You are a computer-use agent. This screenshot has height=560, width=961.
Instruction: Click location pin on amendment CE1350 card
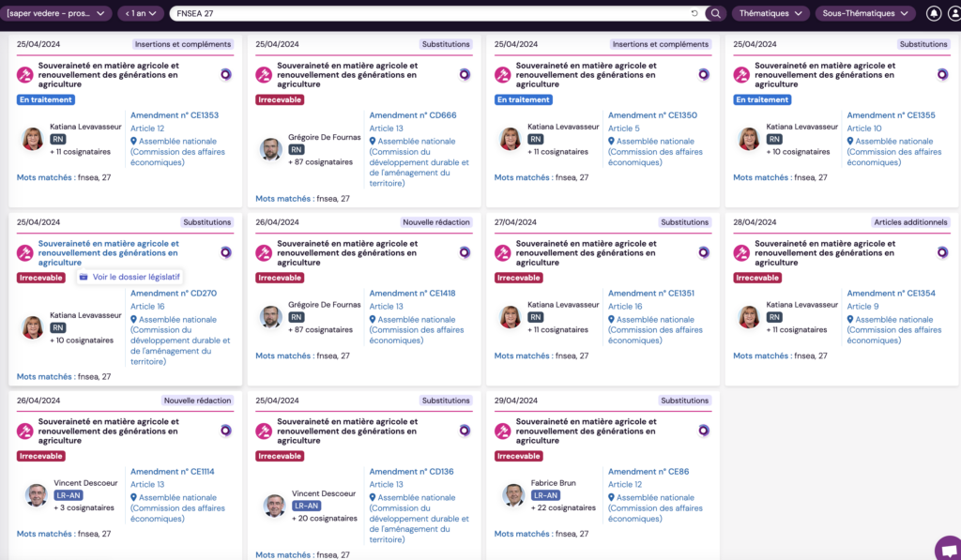pos(613,142)
